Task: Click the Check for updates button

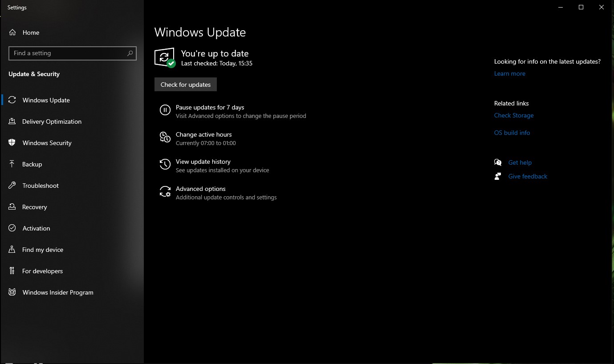Action: (x=186, y=85)
